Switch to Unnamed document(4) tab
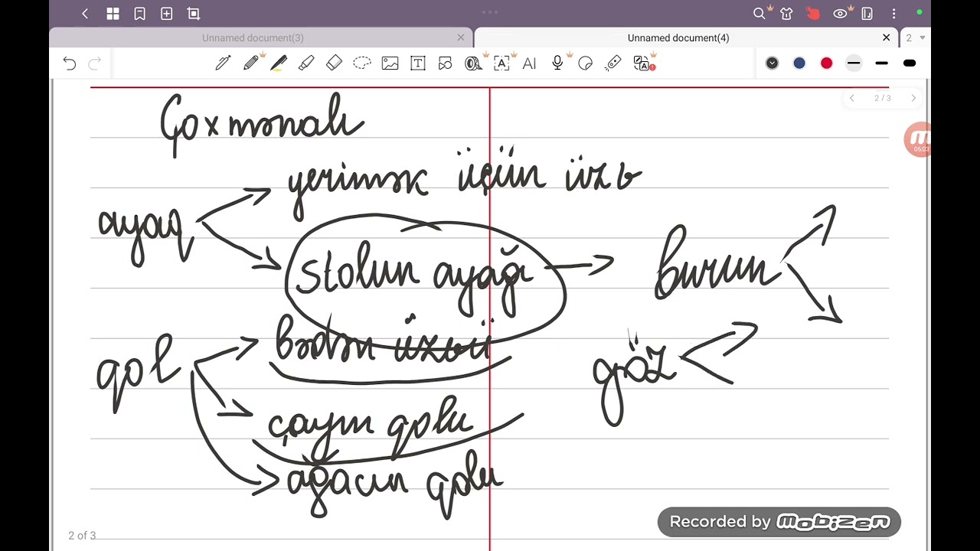 (678, 37)
